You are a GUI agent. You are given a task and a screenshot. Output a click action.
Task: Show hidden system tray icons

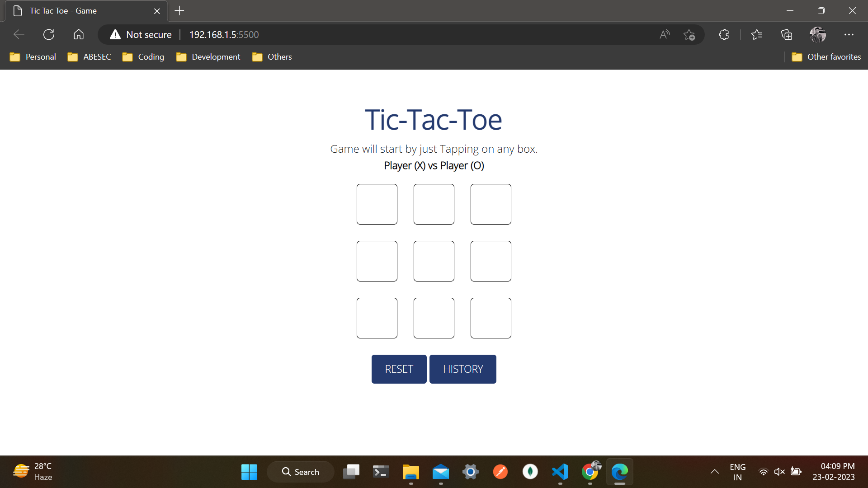(x=714, y=472)
